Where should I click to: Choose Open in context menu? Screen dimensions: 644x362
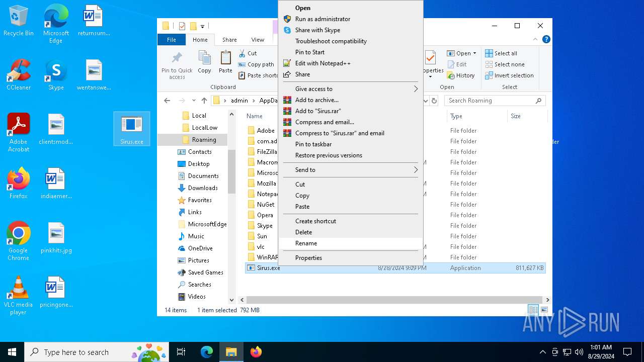[351, 8]
